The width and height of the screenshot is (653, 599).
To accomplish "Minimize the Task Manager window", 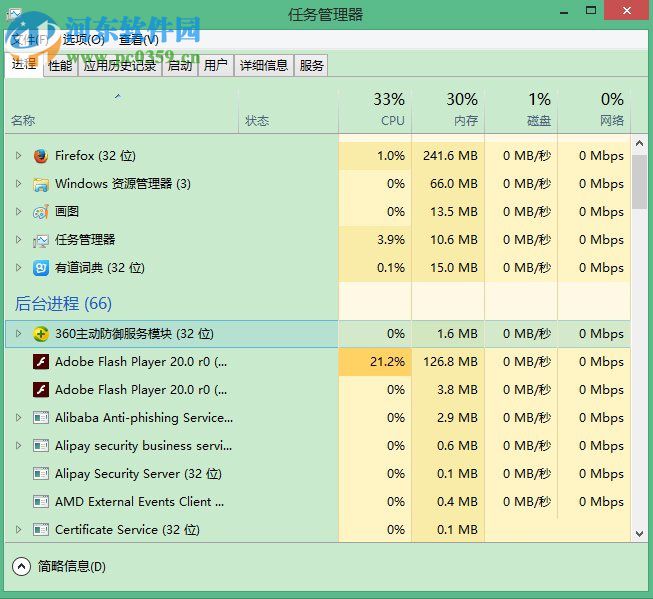I will (x=564, y=11).
